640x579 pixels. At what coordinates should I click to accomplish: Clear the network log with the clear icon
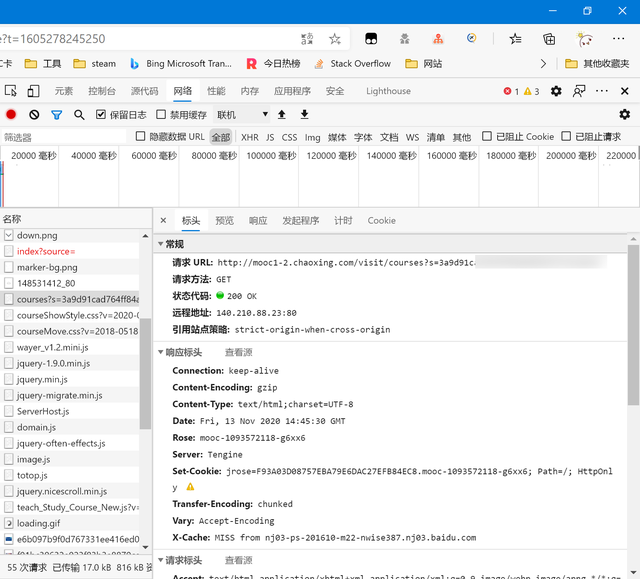point(34,115)
